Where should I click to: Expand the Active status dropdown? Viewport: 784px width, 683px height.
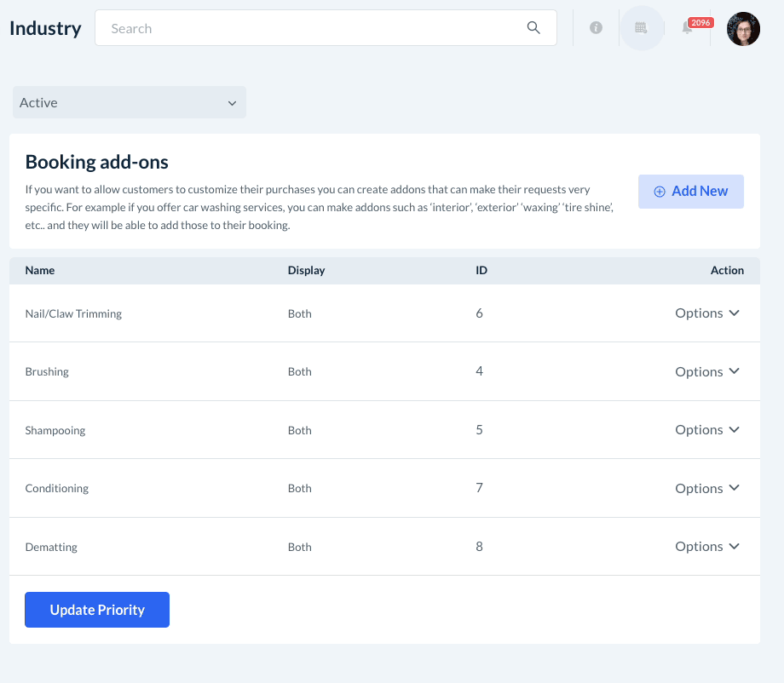tap(129, 102)
